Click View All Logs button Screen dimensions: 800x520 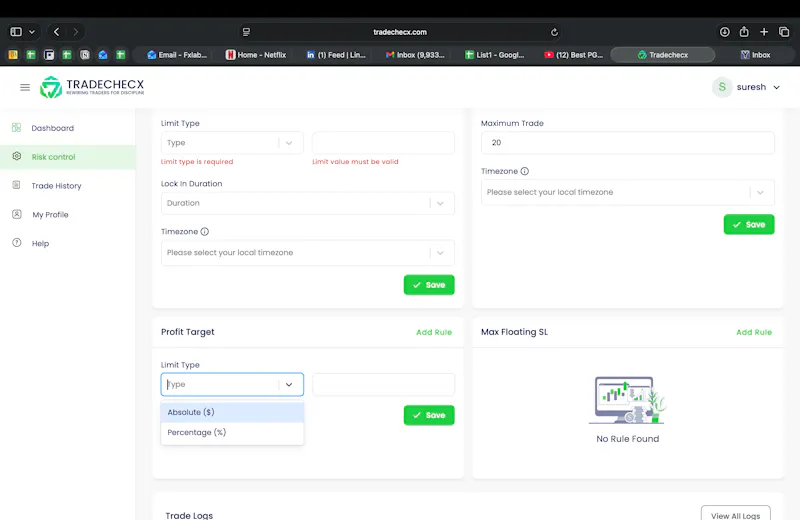tap(736, 515)
